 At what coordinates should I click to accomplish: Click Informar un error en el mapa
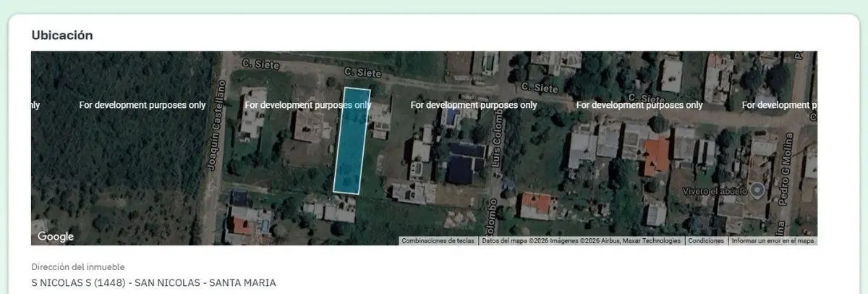click(773, 241)
